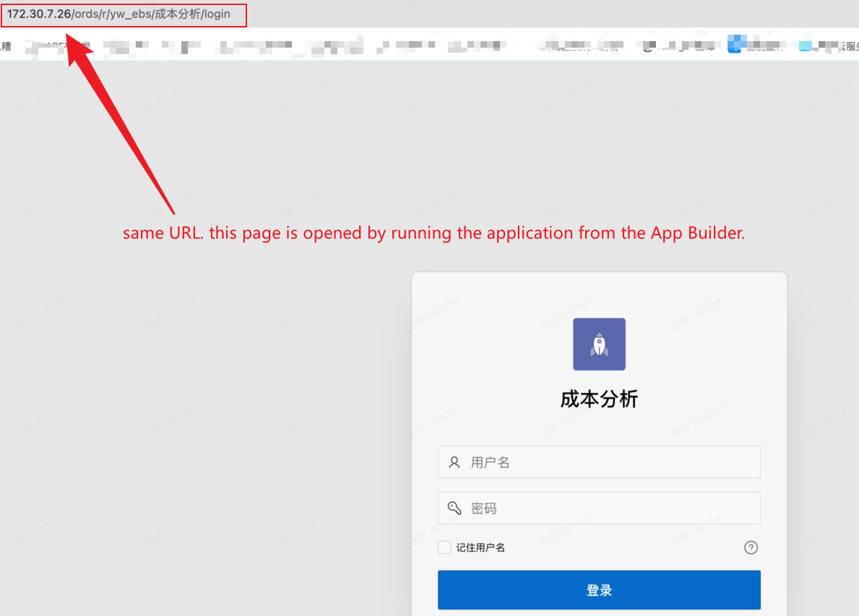Click the user silhouette icon in username field
Screen dimensions: 859x616
coord(454,462)
